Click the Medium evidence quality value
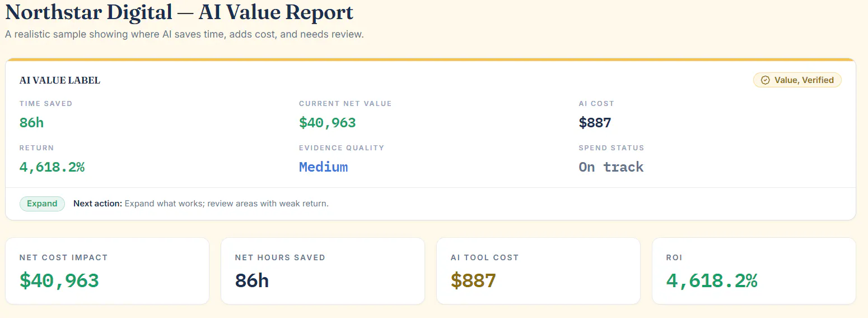 tap(323, 167)
